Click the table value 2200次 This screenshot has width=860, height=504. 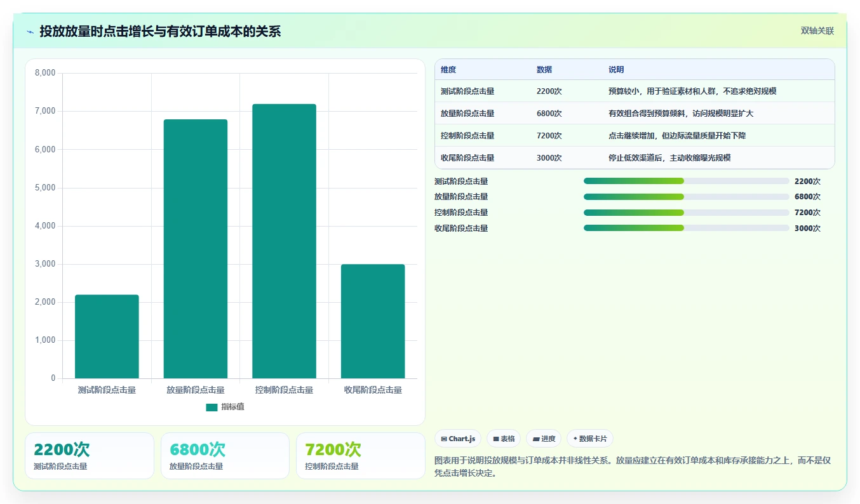549,91
